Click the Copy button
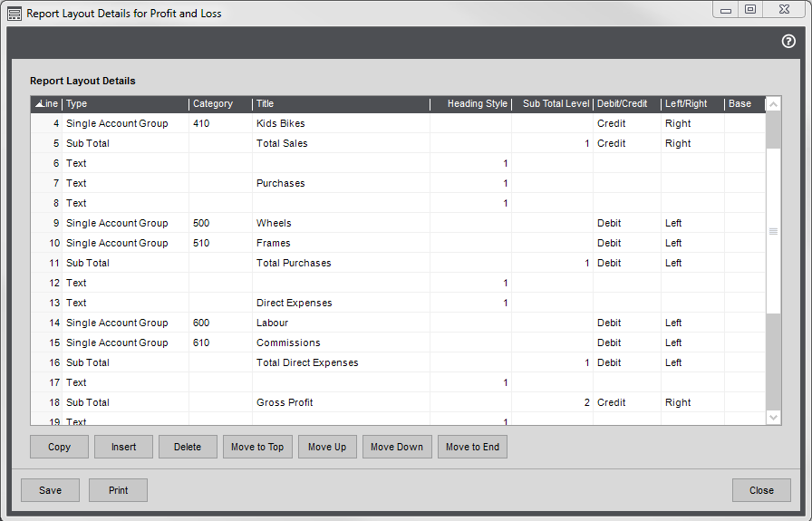 [59, 447]
